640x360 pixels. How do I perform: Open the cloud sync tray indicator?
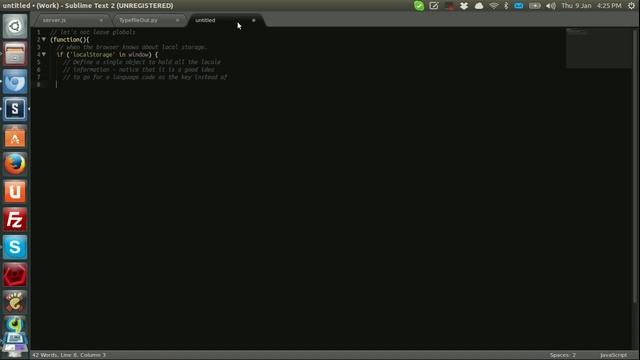click(x=479, y=6)
